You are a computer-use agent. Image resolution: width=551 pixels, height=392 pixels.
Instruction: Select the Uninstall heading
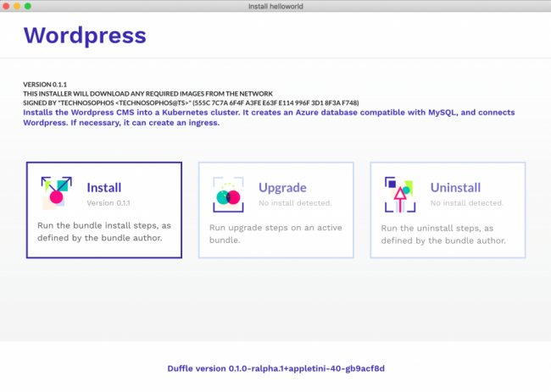[455, 187]
